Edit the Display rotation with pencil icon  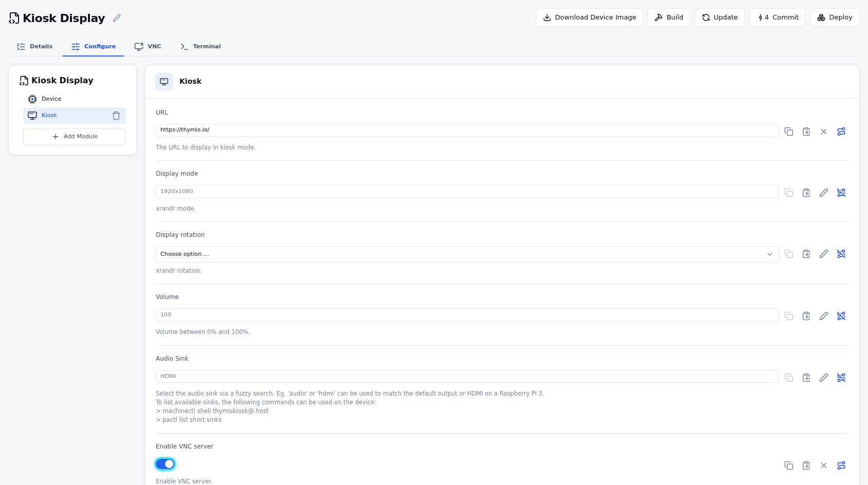coord(824,254)
